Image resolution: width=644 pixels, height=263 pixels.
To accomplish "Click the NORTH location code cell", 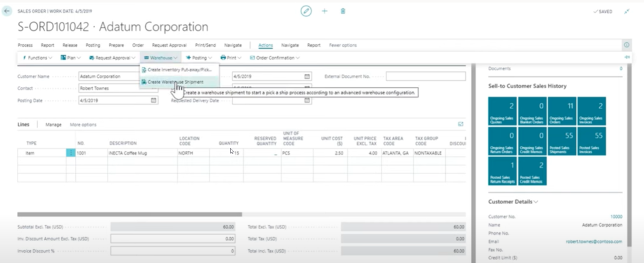I will click(193, 153).
